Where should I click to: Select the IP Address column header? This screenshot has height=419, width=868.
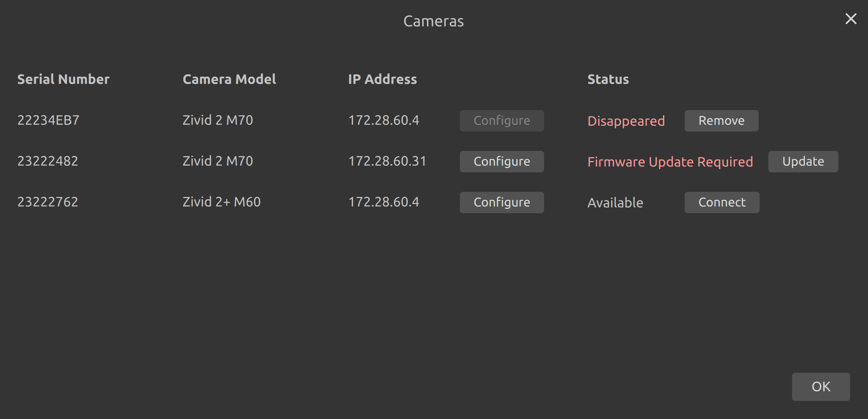pyautogui.click(x=382, y=79)
